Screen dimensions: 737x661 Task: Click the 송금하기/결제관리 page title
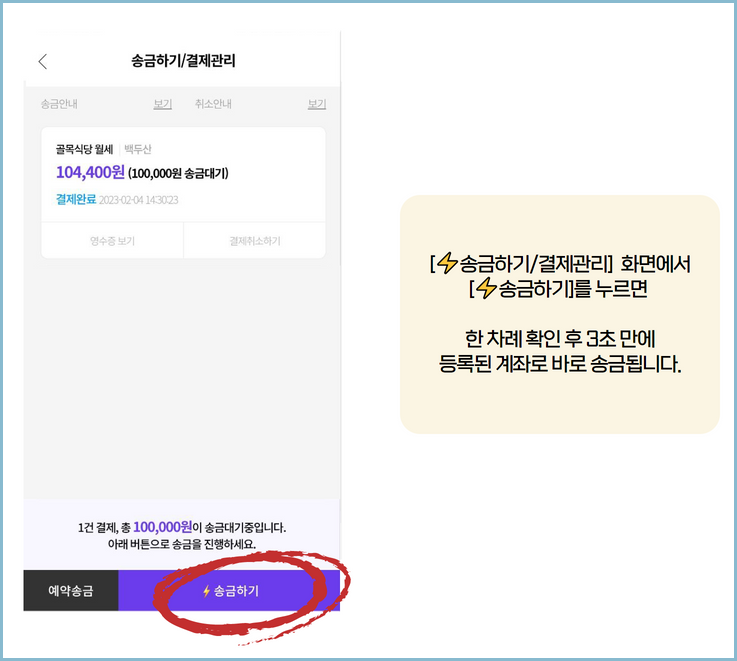tap(183, 61)
